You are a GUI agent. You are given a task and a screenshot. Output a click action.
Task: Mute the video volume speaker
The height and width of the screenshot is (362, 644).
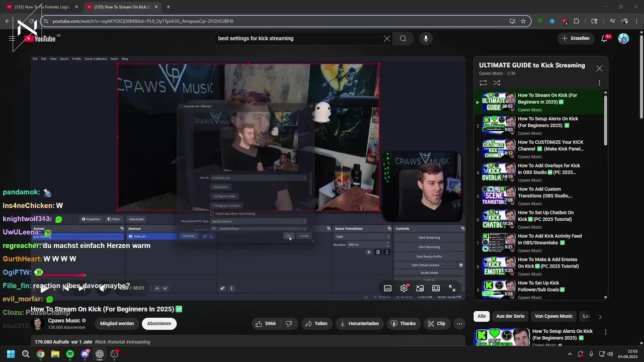click(x=102, y=288)
